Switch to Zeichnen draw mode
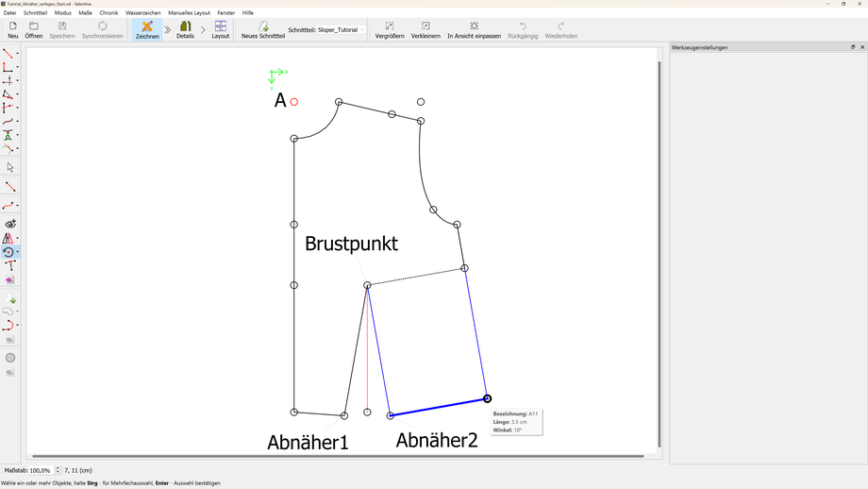The height and width of the screenshot is (489, 868). coord(147,30)
